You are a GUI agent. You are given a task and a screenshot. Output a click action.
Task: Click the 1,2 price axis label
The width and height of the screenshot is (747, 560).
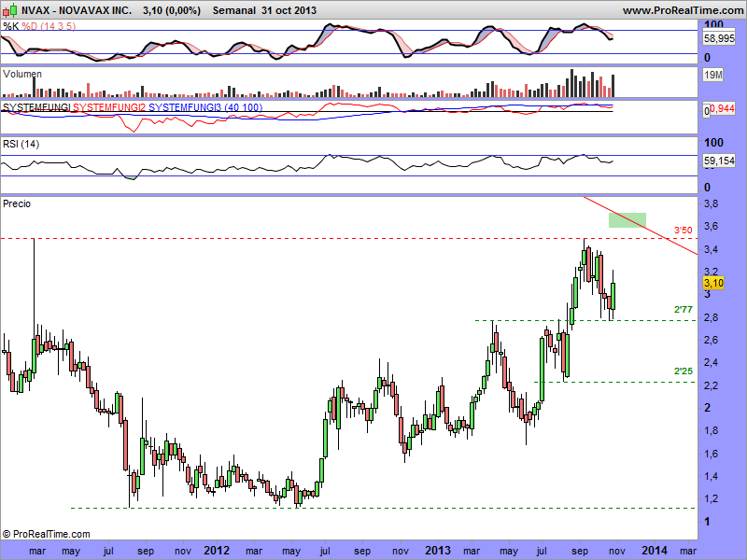(711, 498)
